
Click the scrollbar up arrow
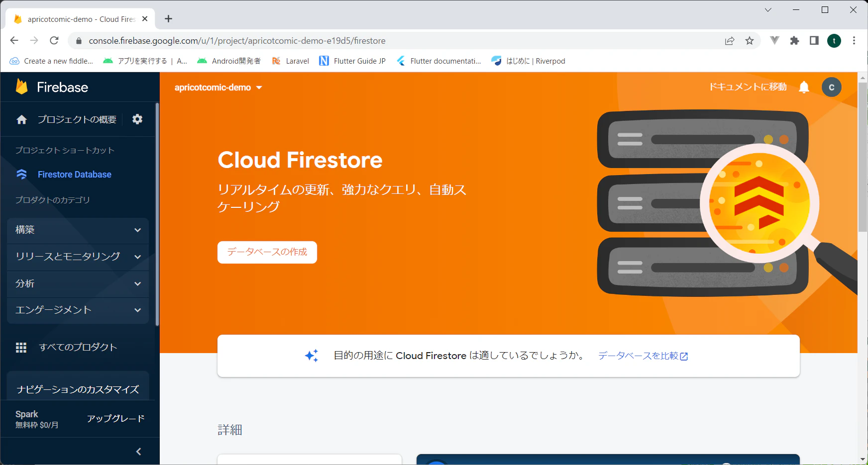pos(863,78)
